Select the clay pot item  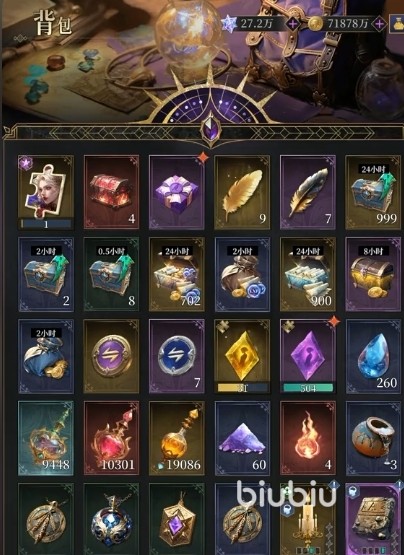click(373, 438)
